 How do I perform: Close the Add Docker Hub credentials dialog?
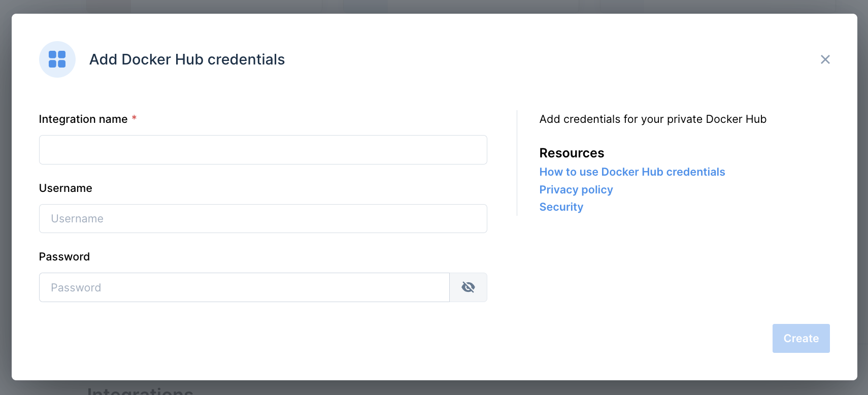pos(825,59)
